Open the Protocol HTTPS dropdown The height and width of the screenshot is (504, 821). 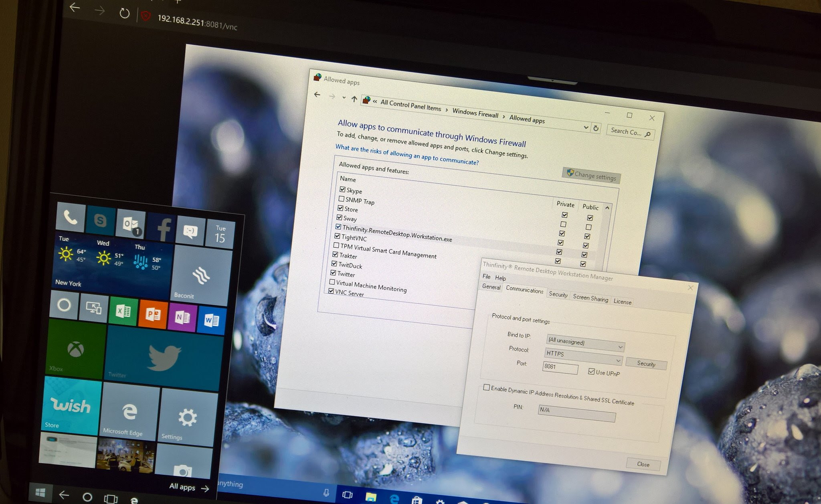coord(618,361)
